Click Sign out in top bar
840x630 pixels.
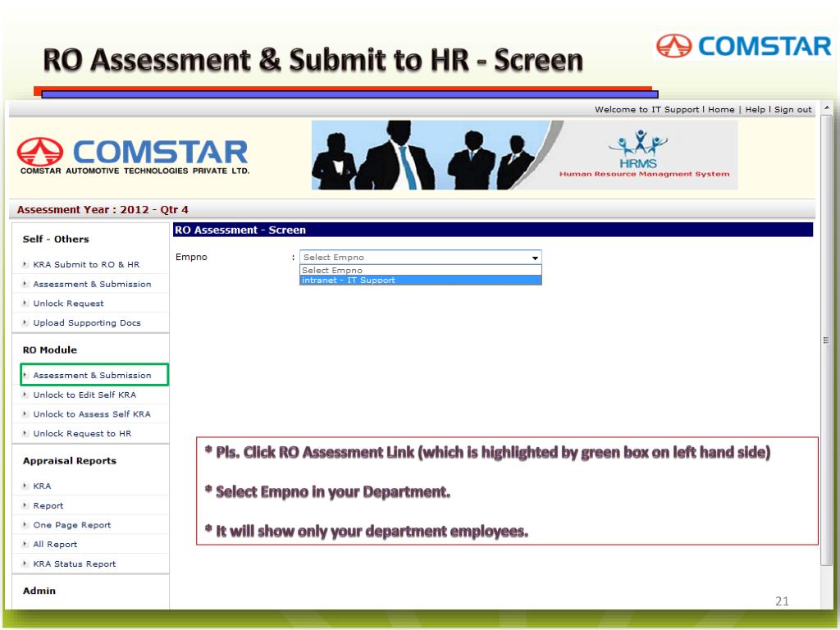coord(793,109)
